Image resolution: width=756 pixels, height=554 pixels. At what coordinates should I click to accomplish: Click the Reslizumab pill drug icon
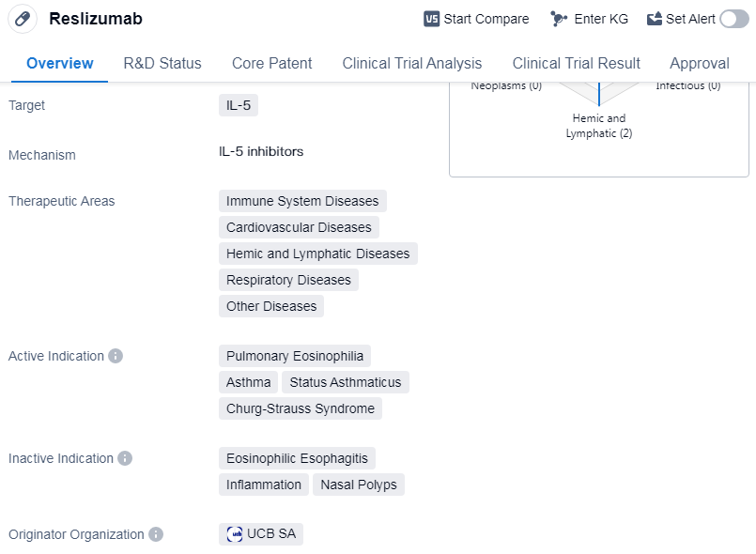23,19
